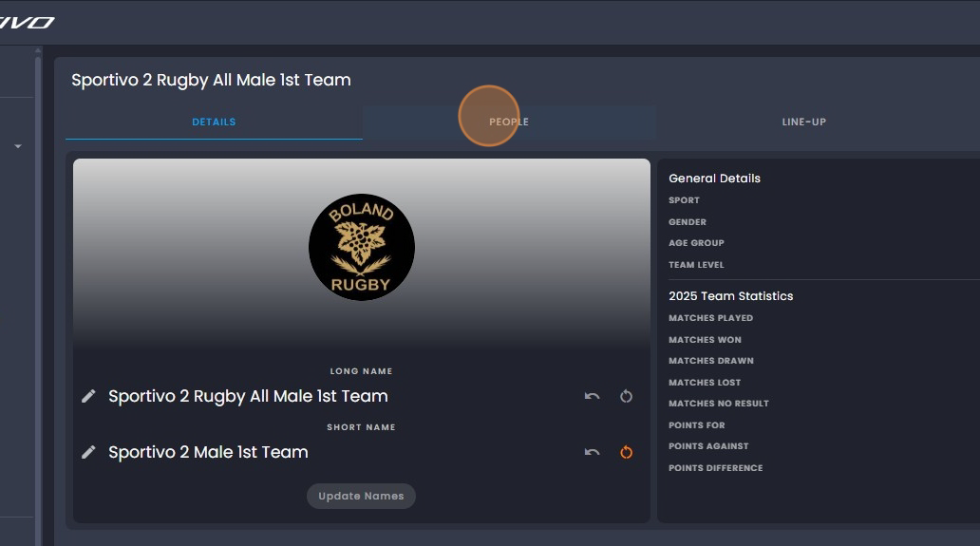The height and width of the screenshot is (546, 980).
Task: Select long name text 'Sportivo 2 Rugby All Male 1st Team'
Action: click(248, 396)
